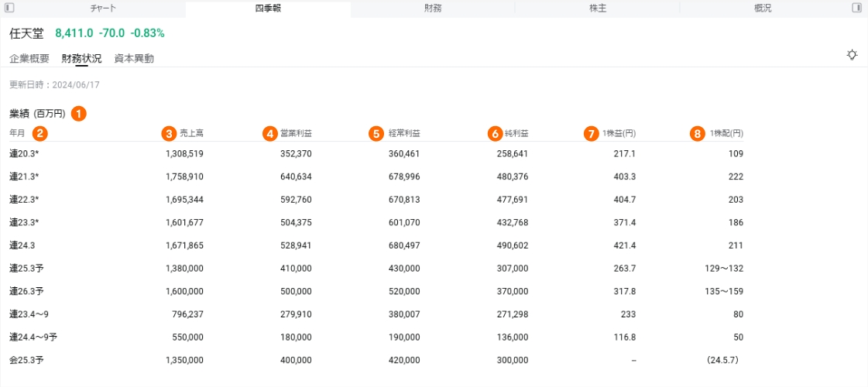Click the -0.83% change value
The width and height of the screenshot is (868, 387).
click(147, 33)
